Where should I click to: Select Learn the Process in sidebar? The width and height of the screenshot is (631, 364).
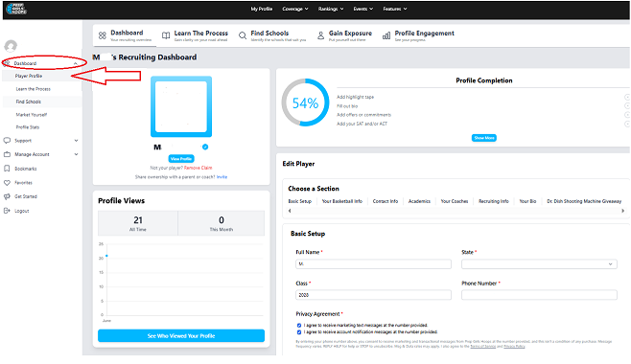click(x=34, y=89)
